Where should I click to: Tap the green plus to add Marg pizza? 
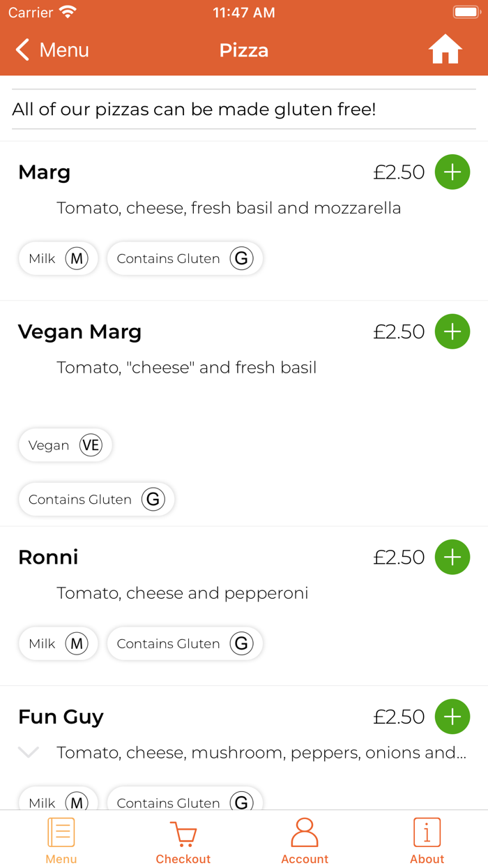click(452, 172)
